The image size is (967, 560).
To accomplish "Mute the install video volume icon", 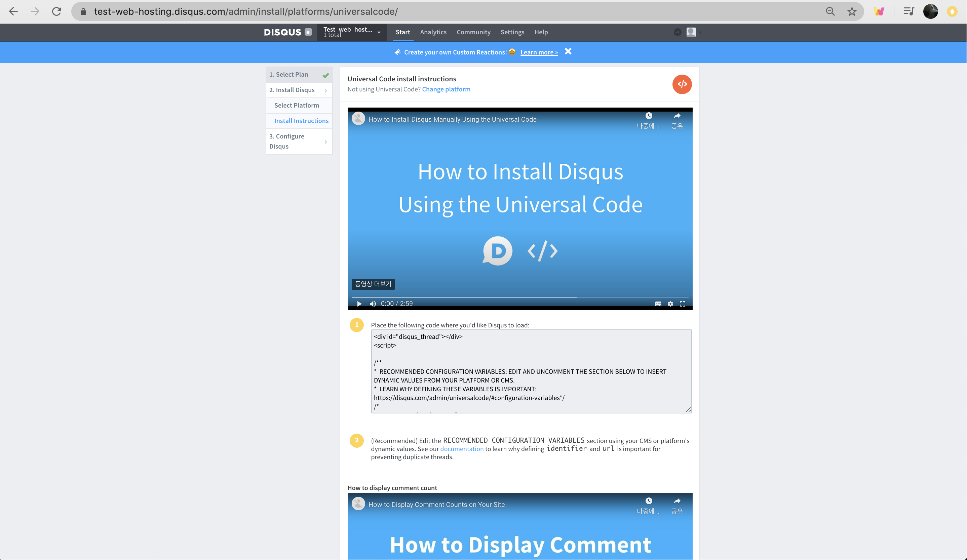I will [x=373, y=304].
